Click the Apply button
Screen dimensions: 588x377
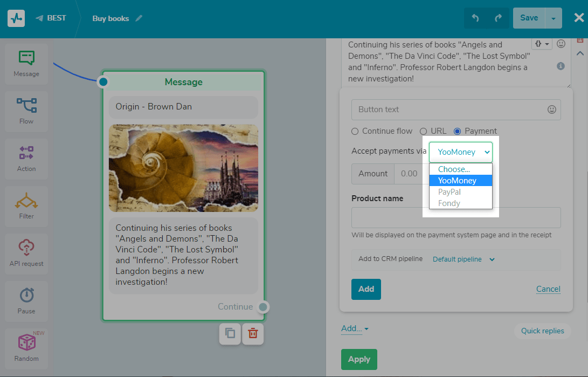359,359
